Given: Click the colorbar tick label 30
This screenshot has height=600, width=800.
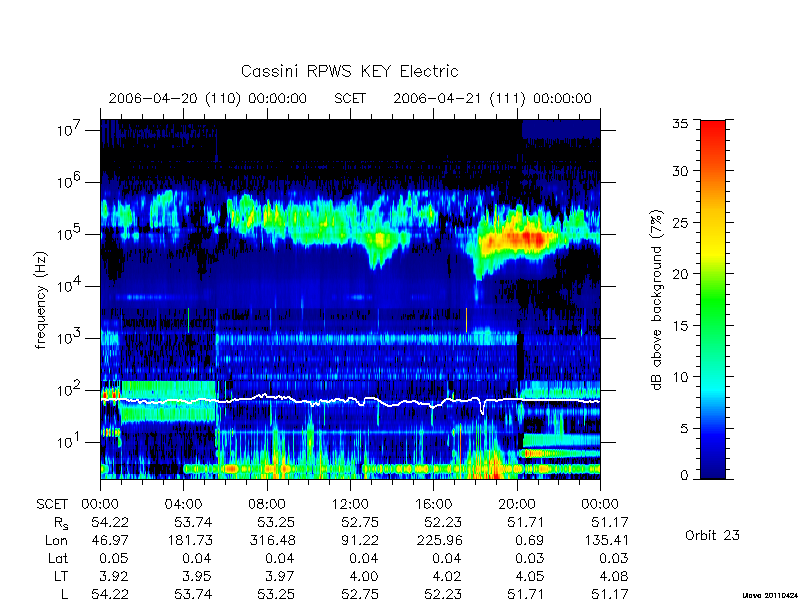Looking at the screenshot, I should tap(679, 170).
